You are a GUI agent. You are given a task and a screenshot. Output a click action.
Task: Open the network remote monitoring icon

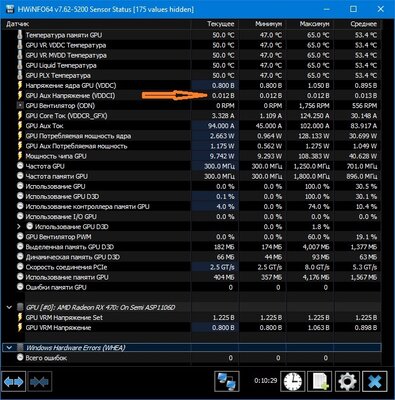pos(226,381)
